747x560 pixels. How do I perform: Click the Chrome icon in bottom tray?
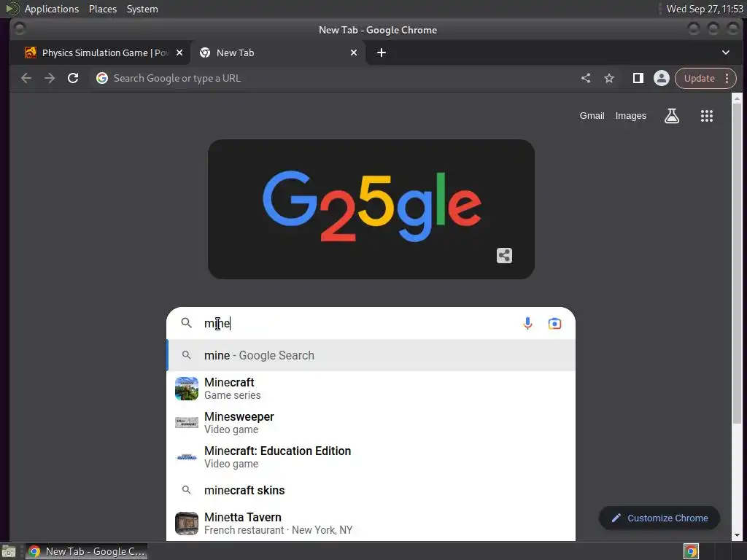(x=691, y=551)
